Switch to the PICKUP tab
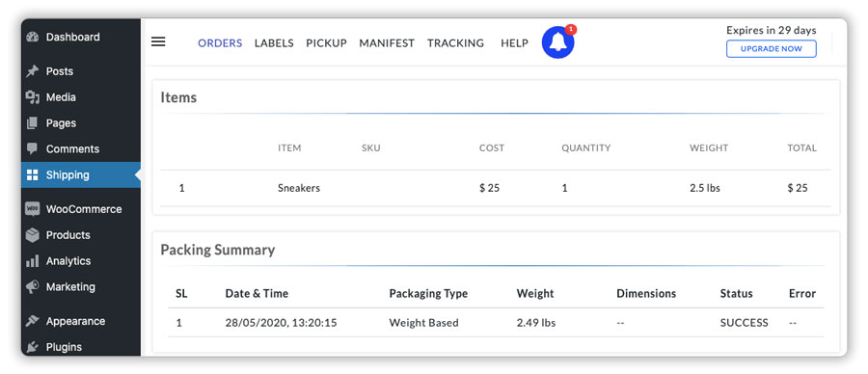868x374 pixels. [327, 43]
